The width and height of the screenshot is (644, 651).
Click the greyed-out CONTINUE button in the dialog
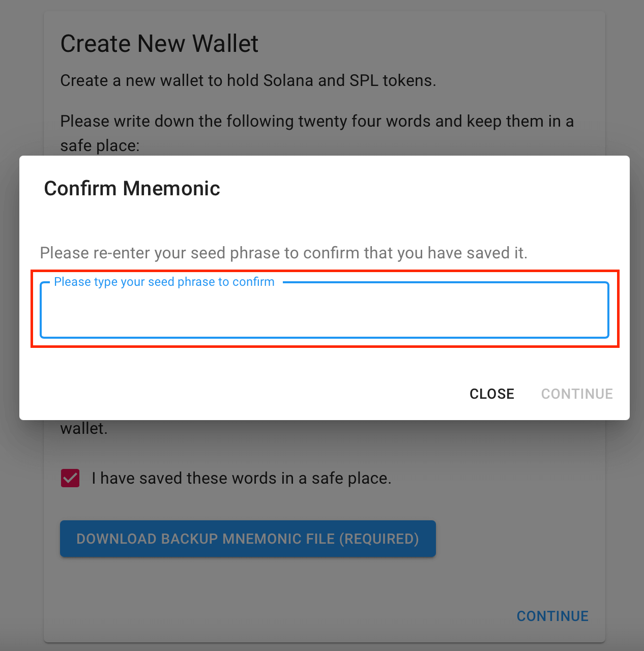(577, 394)
